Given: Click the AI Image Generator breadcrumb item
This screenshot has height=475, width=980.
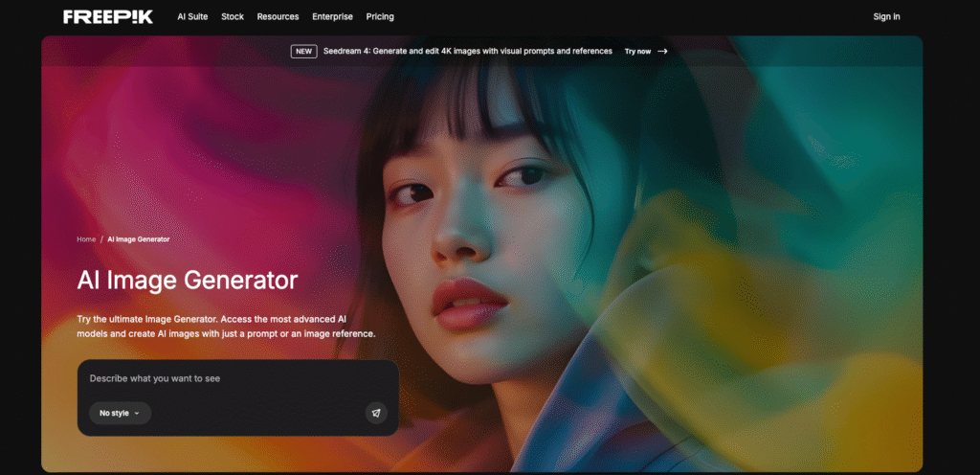Looking at the screenshot, I should (139, 239).
